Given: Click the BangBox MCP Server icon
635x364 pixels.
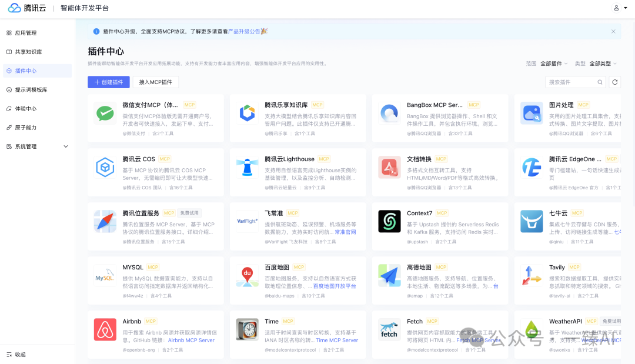Looking at the screenshot, I should [x=389, y=113].
